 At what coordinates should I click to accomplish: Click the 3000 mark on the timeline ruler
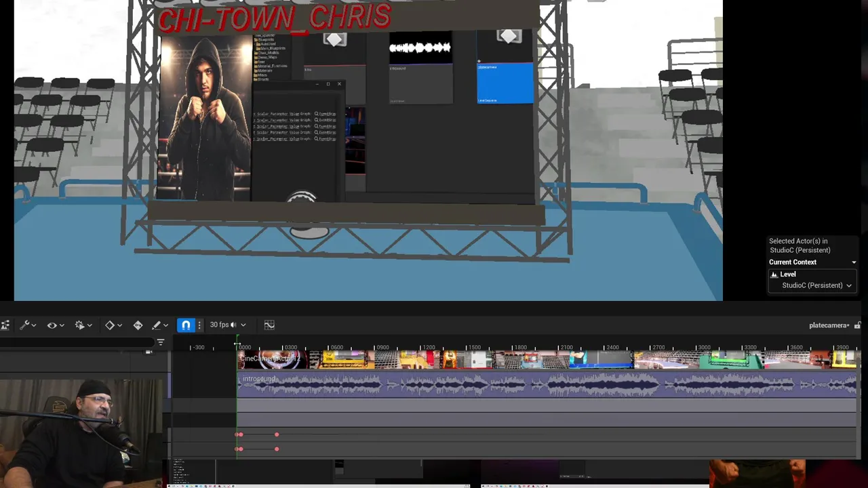pyautogui.click(x=704, y=348)
